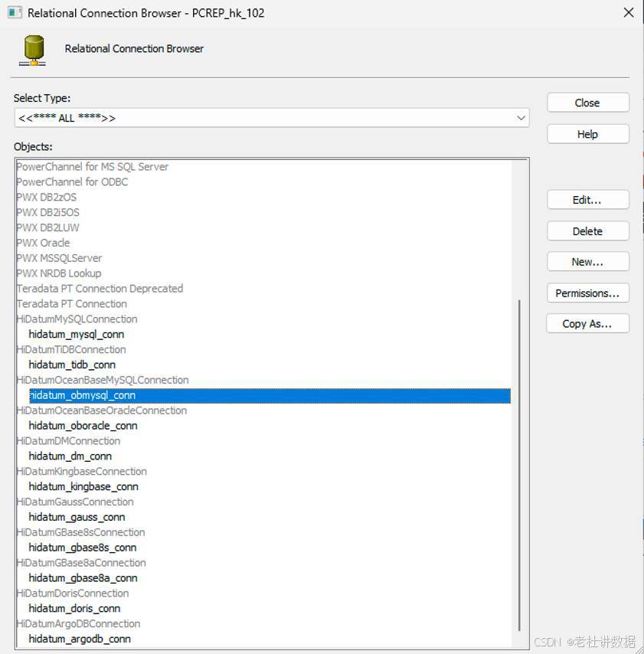Screen dimensions: 644x654
Task: Select hidatum_argodb_conn connection
Action: click(80, 639)
